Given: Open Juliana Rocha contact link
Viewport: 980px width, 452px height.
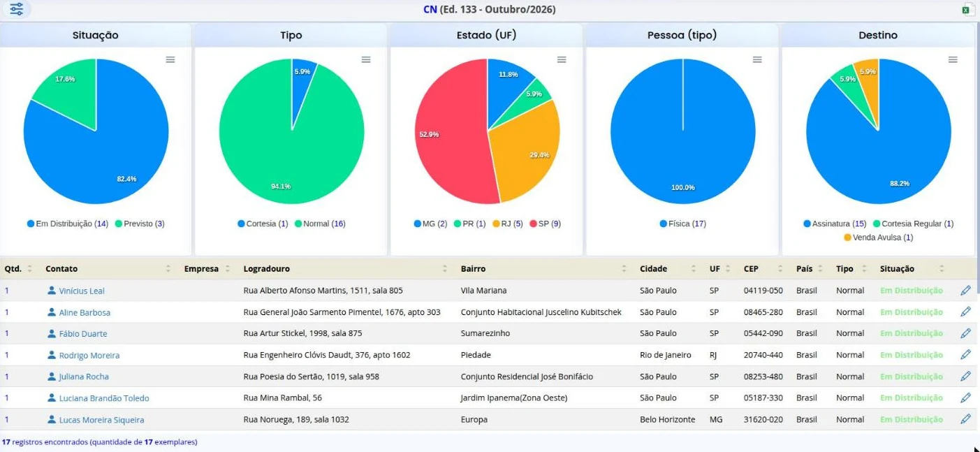Looking at the screenshot, I should point(84,377).
